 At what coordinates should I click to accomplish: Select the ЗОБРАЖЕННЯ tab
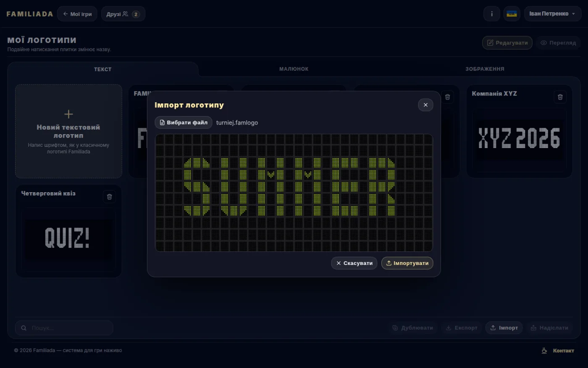tap(485, 69)
